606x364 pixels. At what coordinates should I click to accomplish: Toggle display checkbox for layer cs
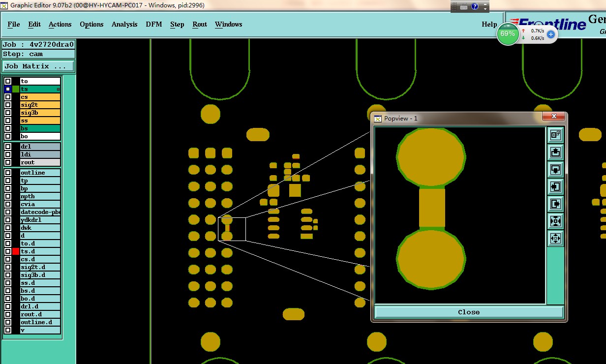[x=8, y=97]
